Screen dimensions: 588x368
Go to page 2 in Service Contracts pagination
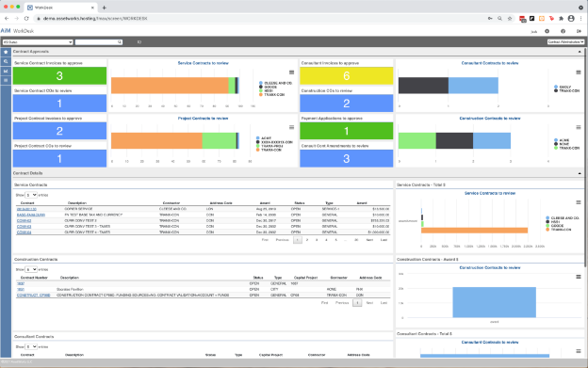coord(307,240)
